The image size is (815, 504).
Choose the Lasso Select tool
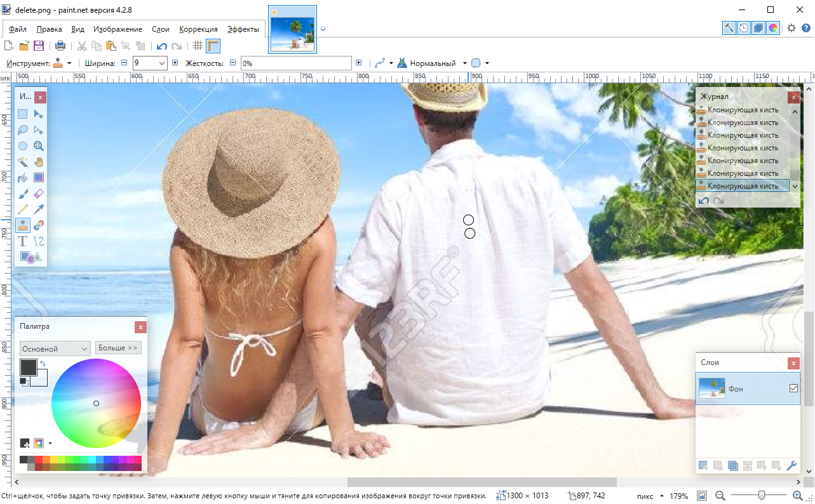point(23,130)
